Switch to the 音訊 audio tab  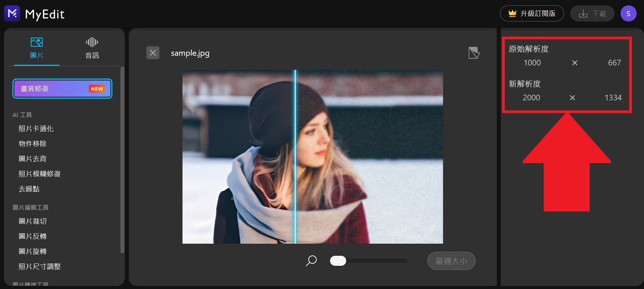[x=92, y=48]
